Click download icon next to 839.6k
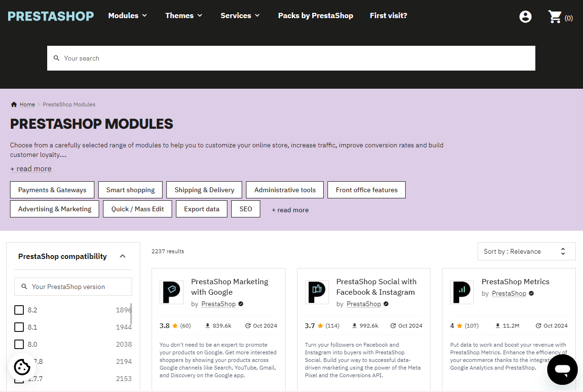This screenshot has width=583, height=392. click(x=208, y=326)
